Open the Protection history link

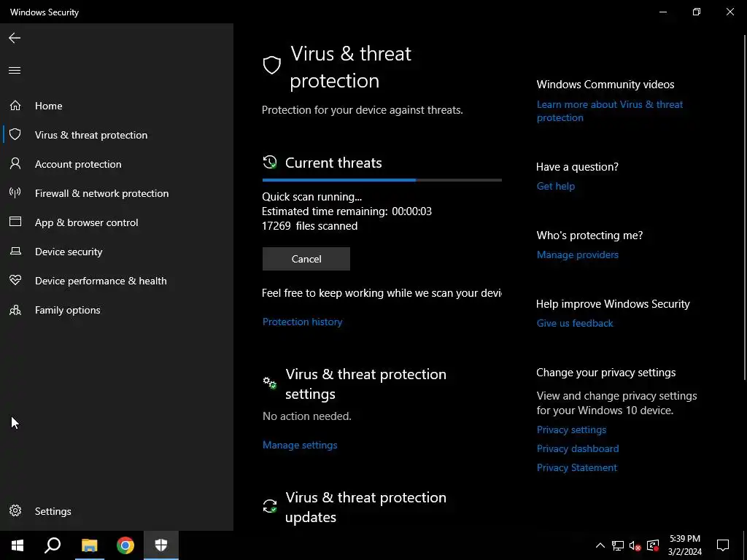click(302, 322)
